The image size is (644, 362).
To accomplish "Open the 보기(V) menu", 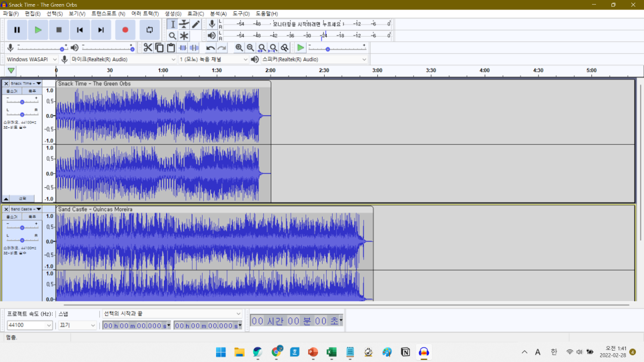I will 77,13.
